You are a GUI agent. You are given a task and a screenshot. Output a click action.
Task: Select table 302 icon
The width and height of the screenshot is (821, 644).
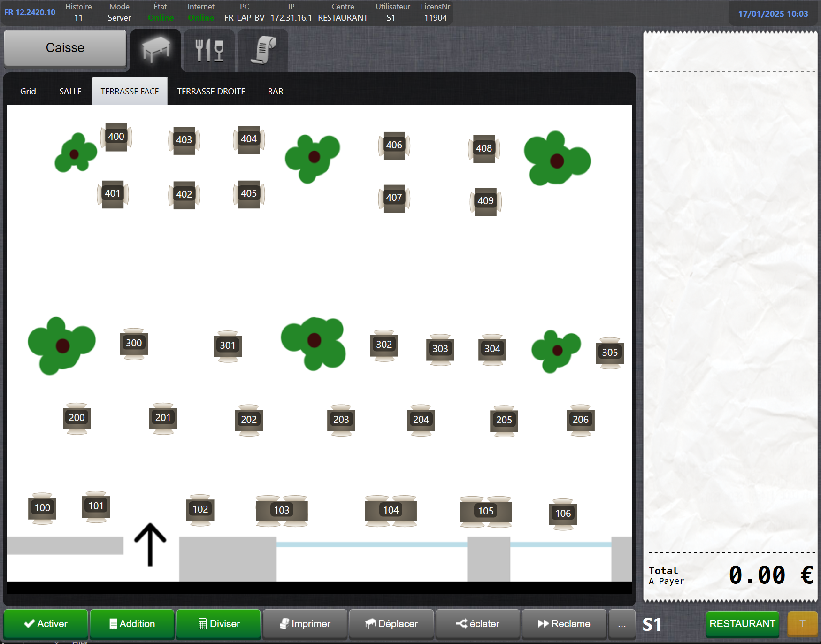[384, 345]
